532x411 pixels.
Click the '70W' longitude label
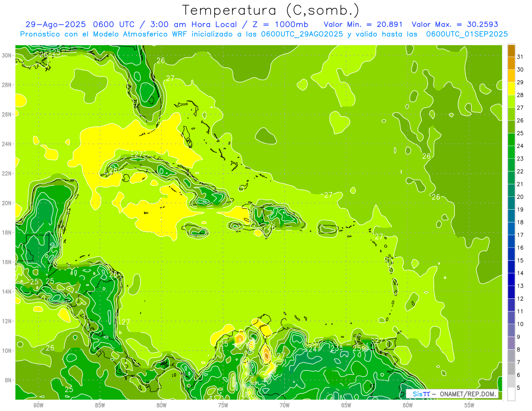[285, 405]
